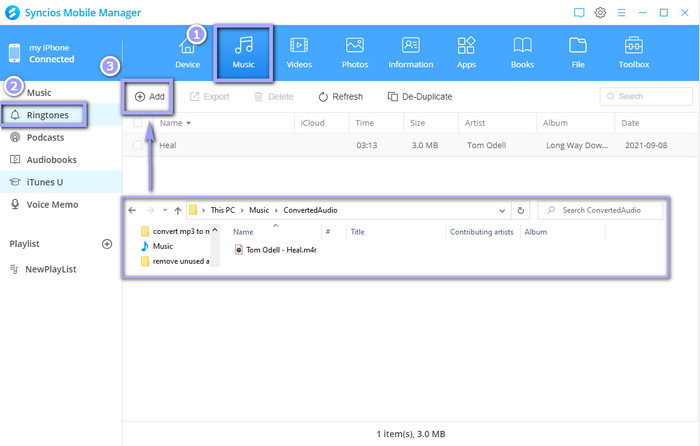Select the Heal track name
The height and width of the screenshot is (446, 700).
click(x=168, y=146)
